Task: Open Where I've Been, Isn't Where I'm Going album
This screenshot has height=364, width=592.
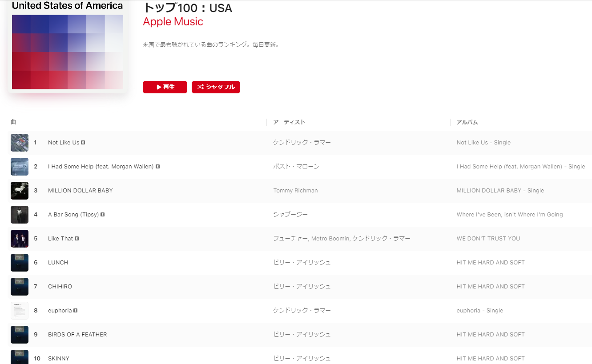Action: tap(510, 215)
